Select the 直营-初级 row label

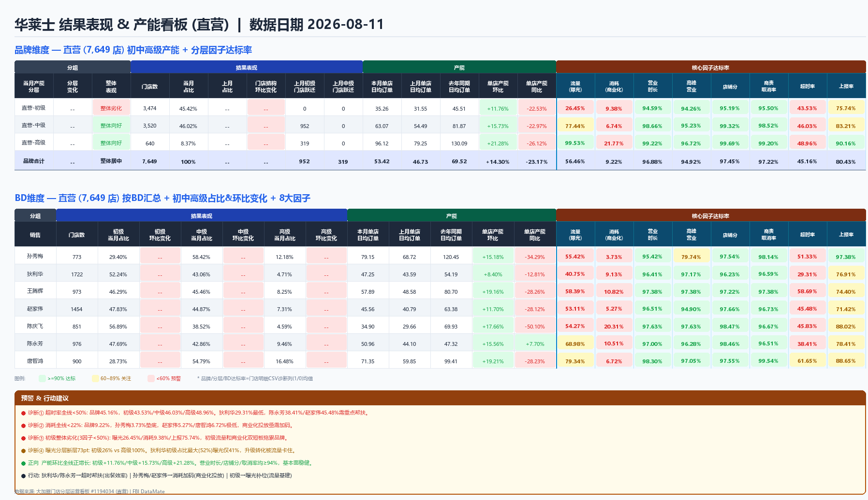(x=34, y=108)
